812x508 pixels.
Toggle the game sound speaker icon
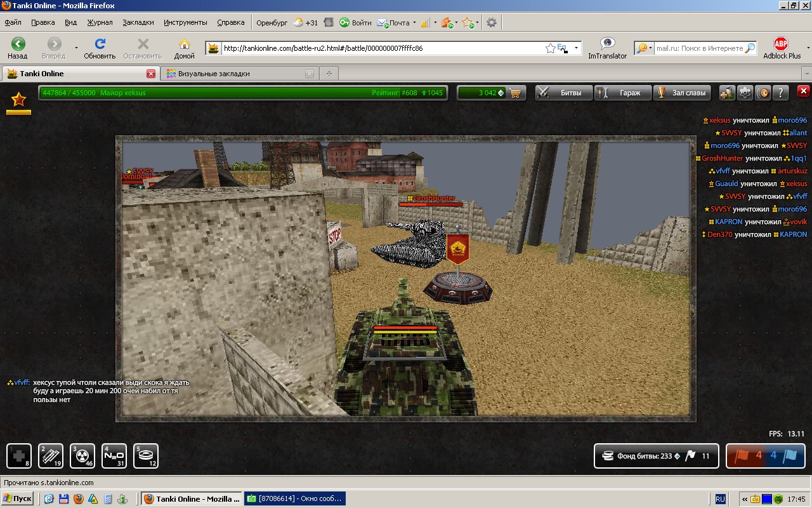point(763,93)
